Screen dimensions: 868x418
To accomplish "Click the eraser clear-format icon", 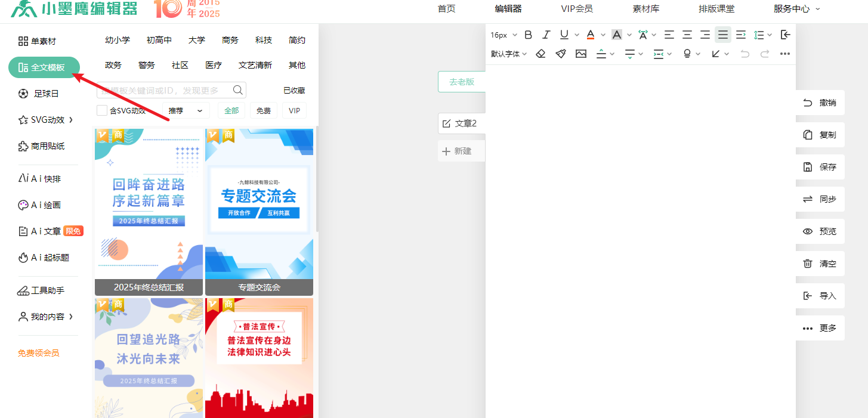I will [540, 54].
